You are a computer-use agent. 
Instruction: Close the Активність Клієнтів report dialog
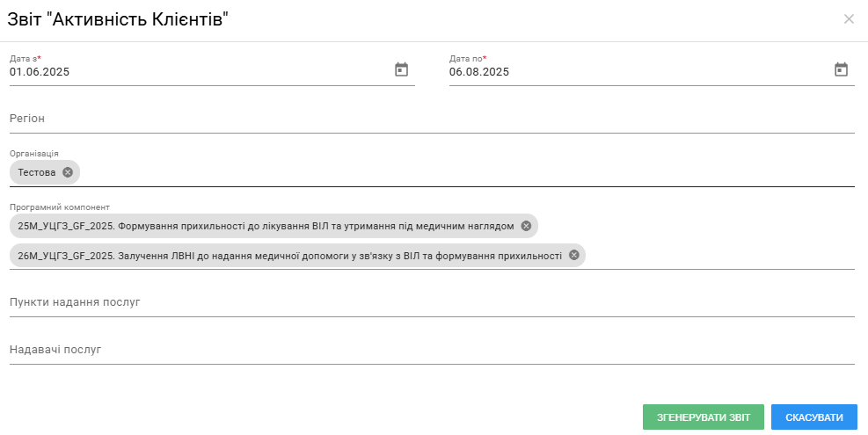(x=849, y=19)
